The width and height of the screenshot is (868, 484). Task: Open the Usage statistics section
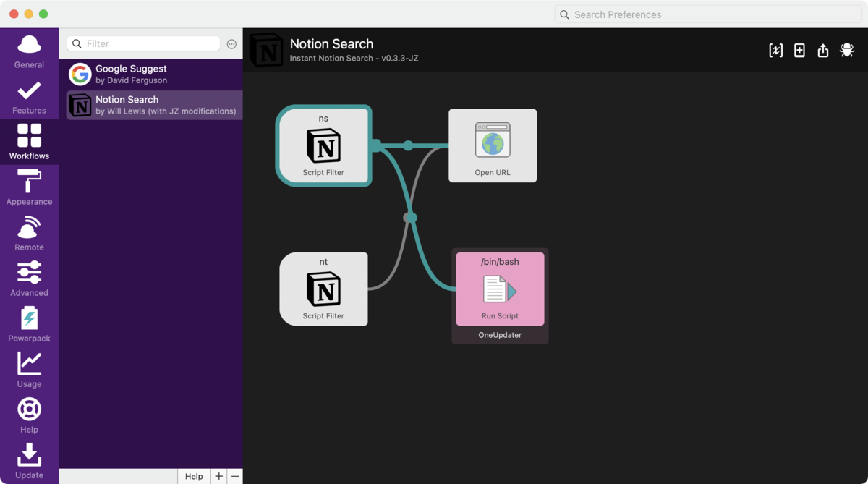pos(29,370)
